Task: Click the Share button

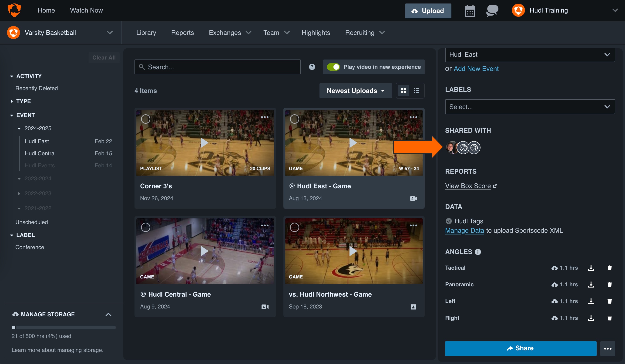Action: coord(521,348)
